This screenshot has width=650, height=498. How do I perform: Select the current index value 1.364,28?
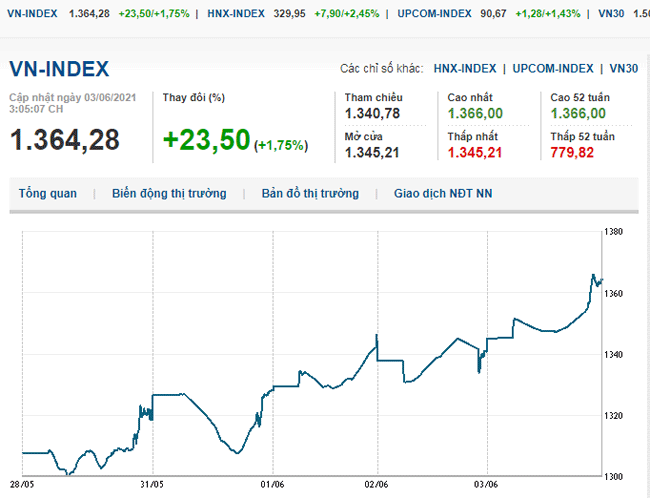(x=65, y=140)
